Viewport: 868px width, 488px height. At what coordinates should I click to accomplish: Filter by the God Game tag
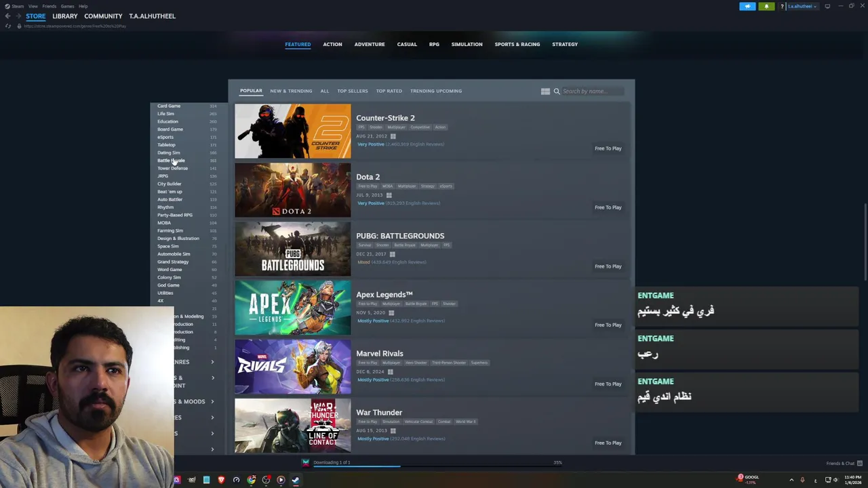coord(169,285)
